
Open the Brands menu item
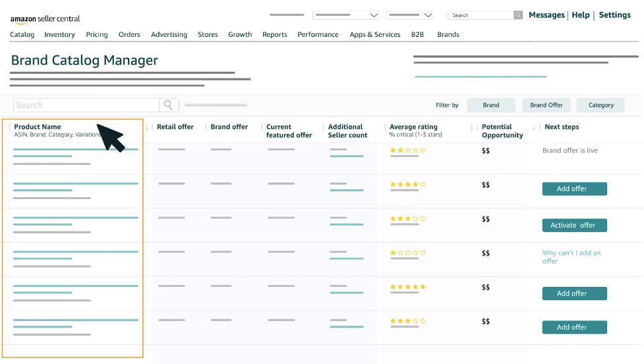pos(448,34)
